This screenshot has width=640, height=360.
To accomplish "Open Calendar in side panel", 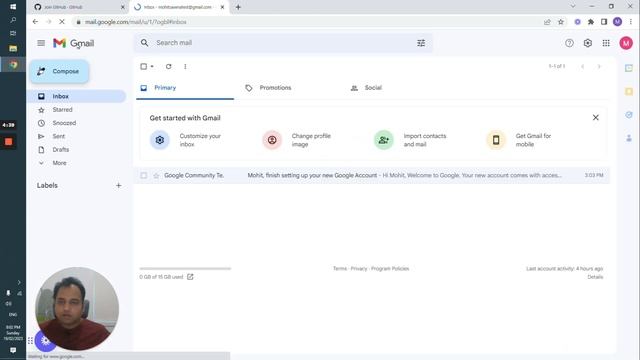I will coord(629,68).
